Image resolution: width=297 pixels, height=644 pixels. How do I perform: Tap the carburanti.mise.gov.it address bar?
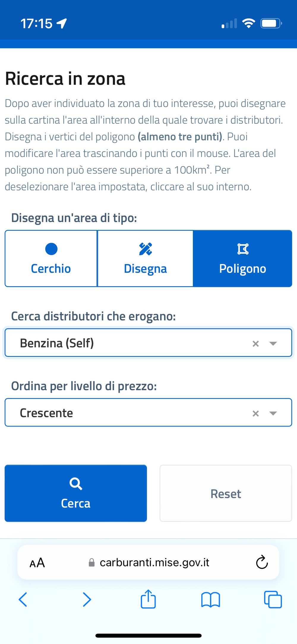coord(148,562)
